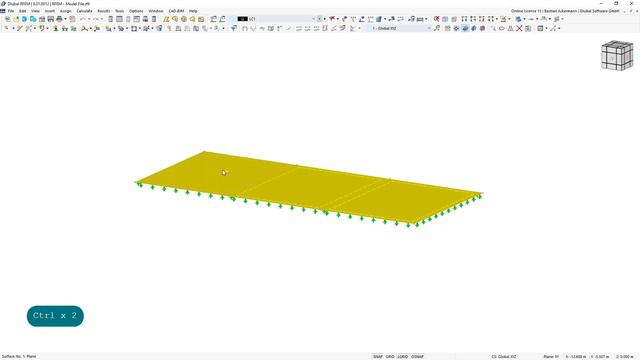Click the Surface No. 1 status text
The image size is (640, 360).
pos(19,357)
